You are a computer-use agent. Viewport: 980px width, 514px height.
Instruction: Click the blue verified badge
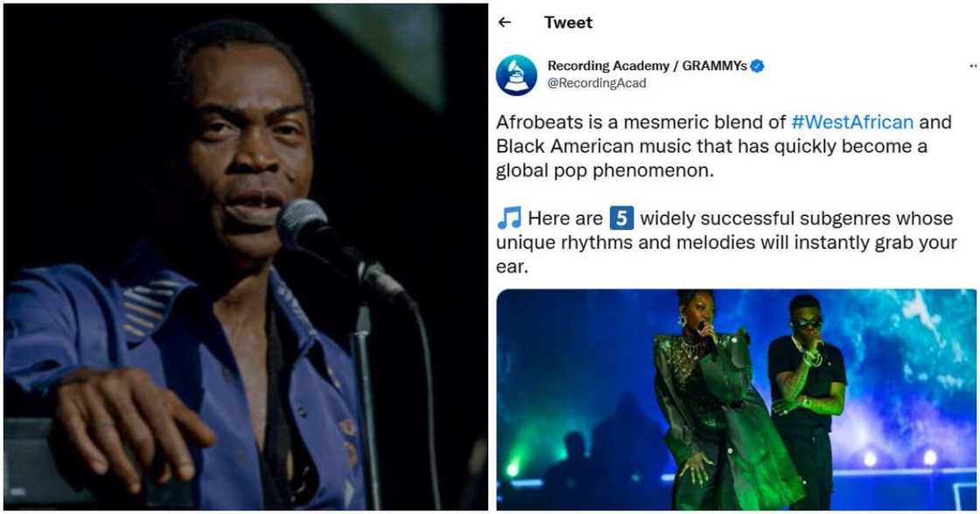(x=757, y=66)
